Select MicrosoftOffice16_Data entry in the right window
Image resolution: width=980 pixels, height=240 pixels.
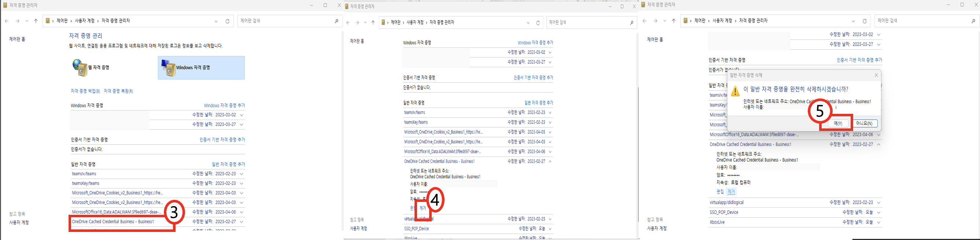(754, 135)
